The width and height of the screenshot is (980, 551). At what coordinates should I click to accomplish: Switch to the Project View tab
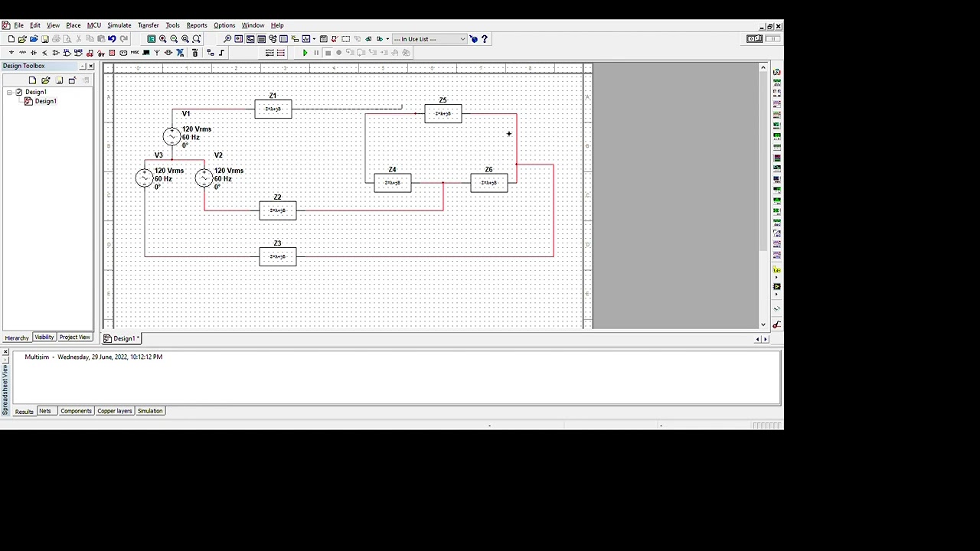[74, 337]
